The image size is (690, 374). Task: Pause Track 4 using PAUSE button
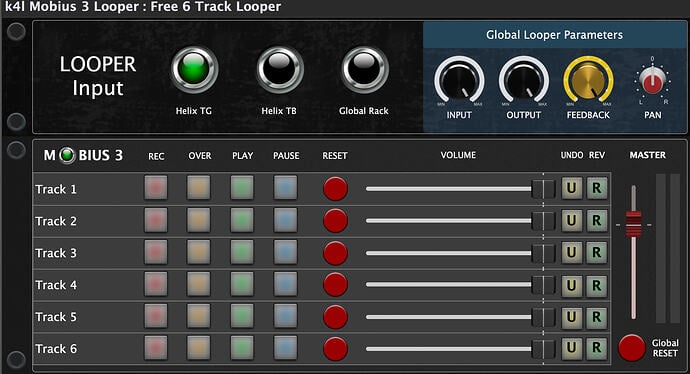tap(285, 284)
